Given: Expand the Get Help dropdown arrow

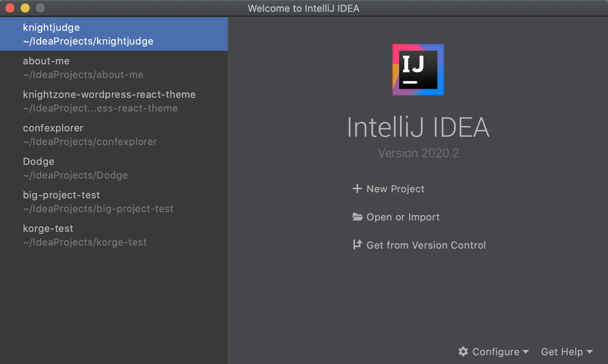Looking at the screenshot, I should (x=590, y=352).
